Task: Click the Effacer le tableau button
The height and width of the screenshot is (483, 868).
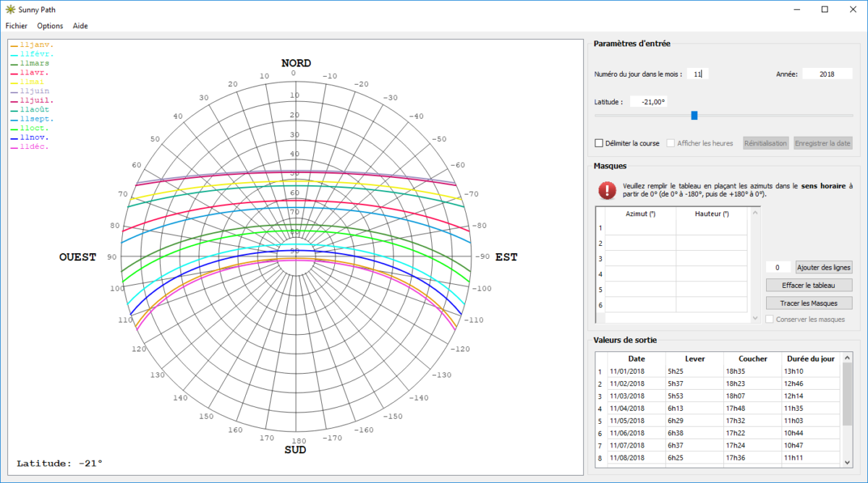Action: [x=809, y=285]
